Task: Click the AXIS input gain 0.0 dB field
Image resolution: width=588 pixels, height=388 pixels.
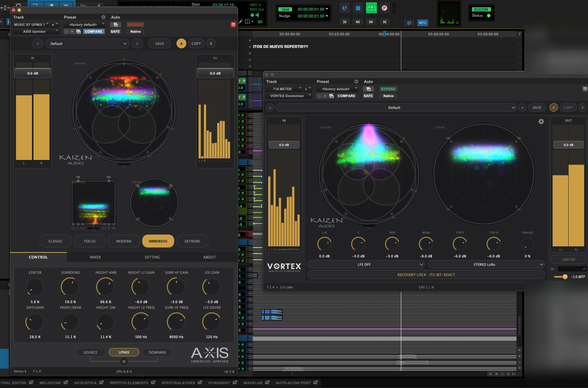Action: (x=33, y=73)
